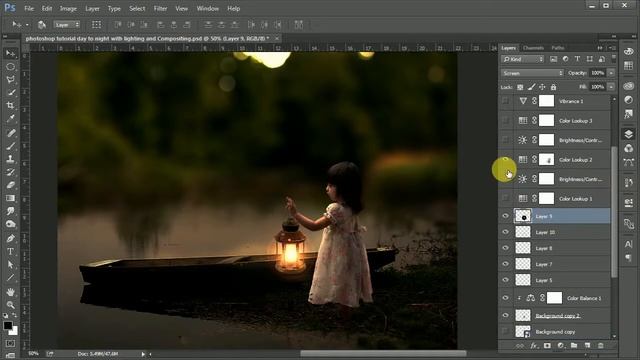640x360 pixels.
Task: Open the Filter menu
Action: [160, 8]
